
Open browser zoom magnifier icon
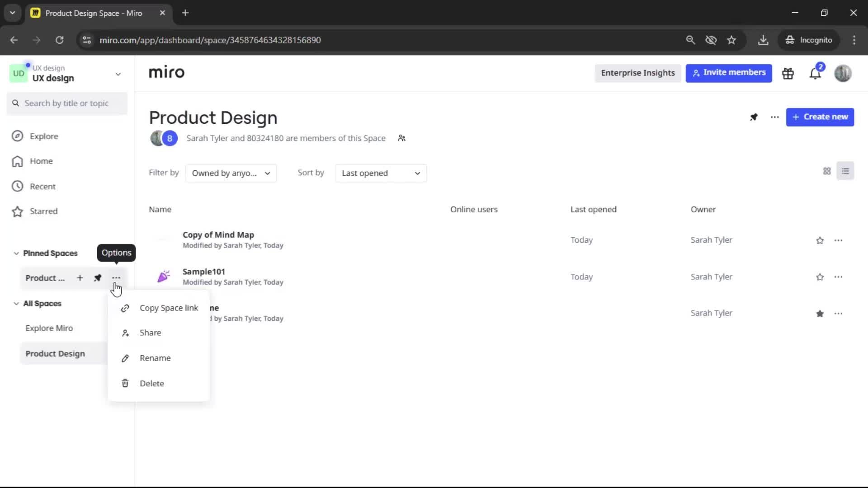(690, 40)
